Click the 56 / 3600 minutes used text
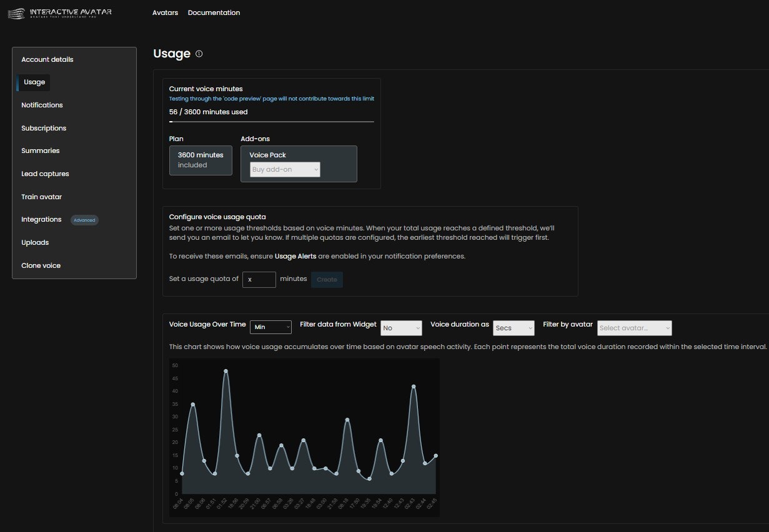 pos(209,112)
